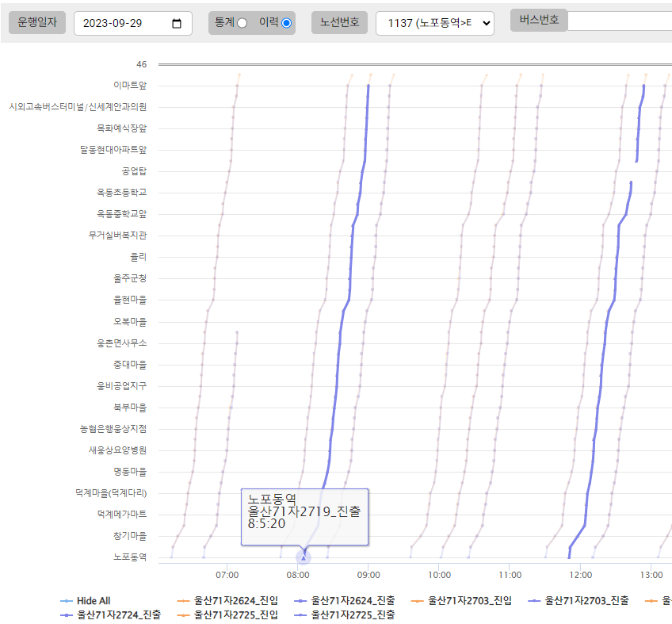Viewport: 672px width, 624px height.
Task: Click the highlighted data point at 노포동역 8:05
Action: point(304,557)
